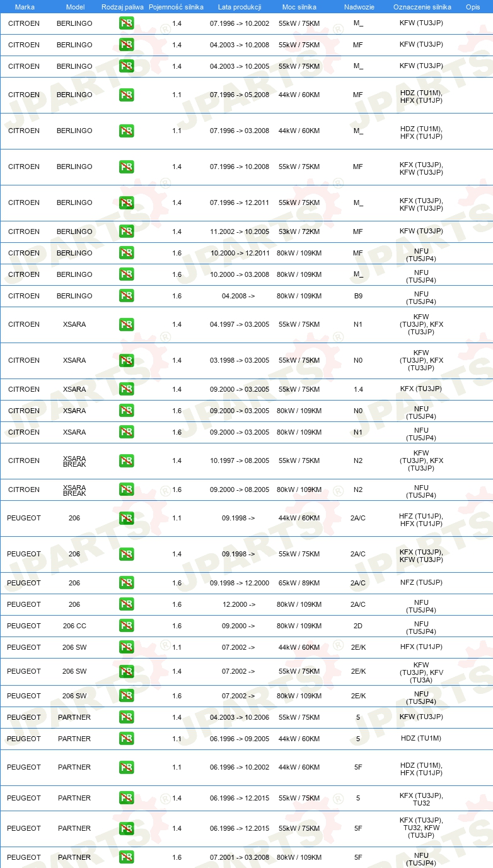Image resolution: width=493 pixels, height=868 pixels.
Task: Select fuel icon for Xsara 04.1997 -> 03.2005
Action: pyautogui.click(x=127, y=325)
